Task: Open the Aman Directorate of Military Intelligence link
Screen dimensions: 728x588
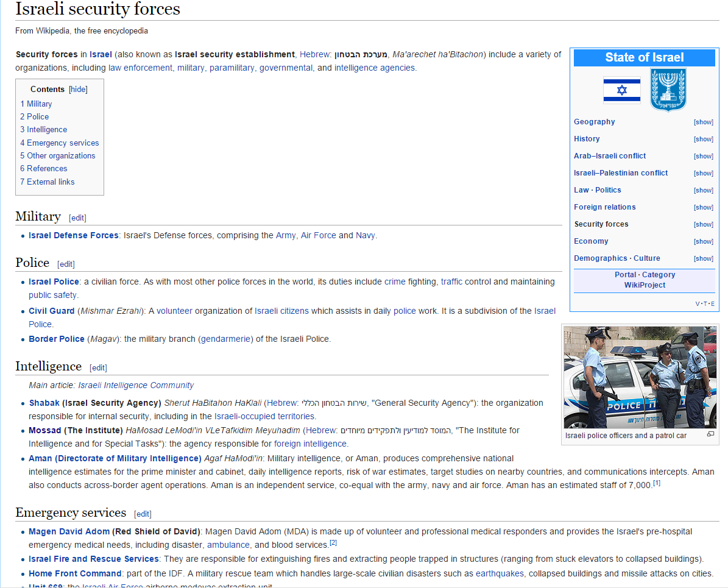Action: tap(115, 458)
